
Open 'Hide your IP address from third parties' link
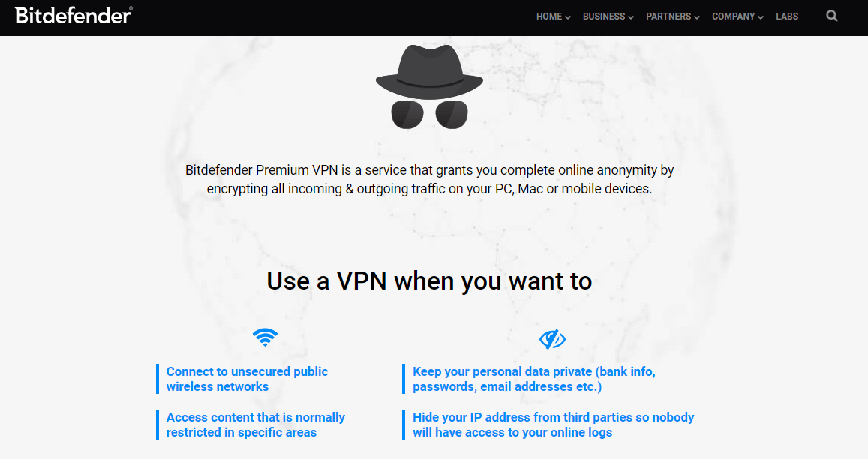(553, 424)
